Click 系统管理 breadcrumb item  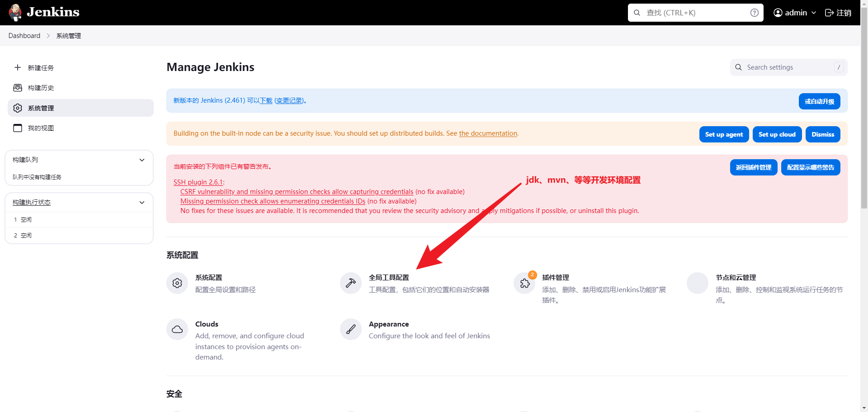[69, 36]
